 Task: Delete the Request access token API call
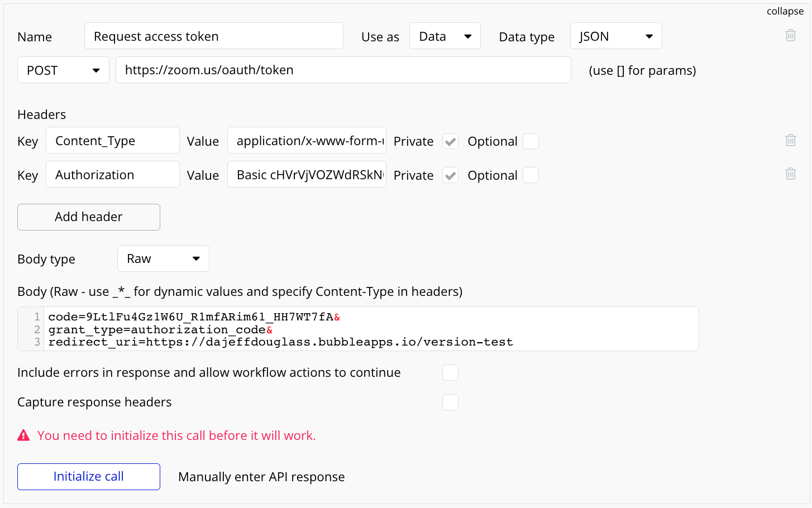click(790, 35)
